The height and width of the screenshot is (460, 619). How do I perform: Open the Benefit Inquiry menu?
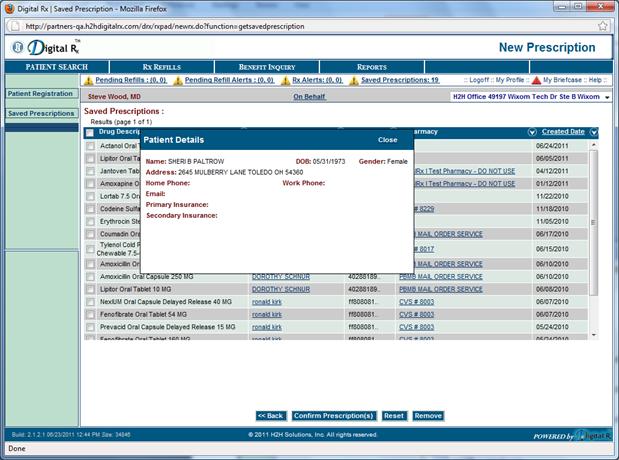click(x=266, y=67)
